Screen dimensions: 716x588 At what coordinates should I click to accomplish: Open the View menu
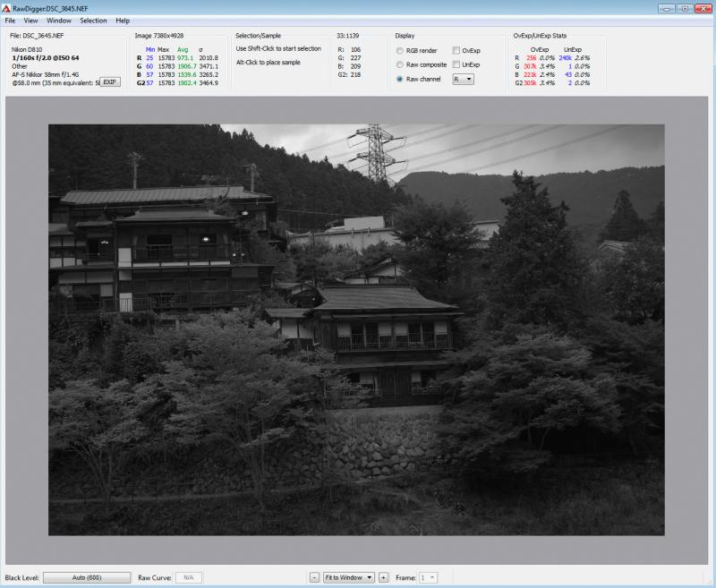pyautogui.click(x=30, y=21)
